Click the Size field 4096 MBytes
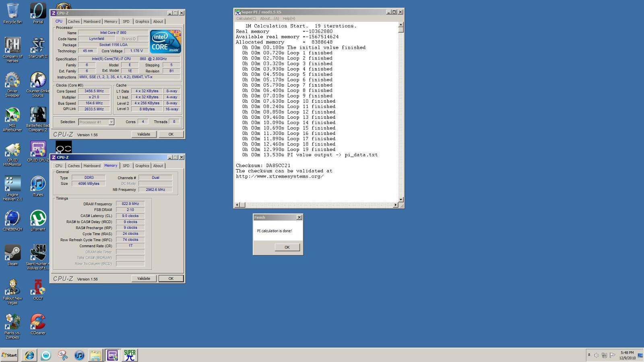 point(89,184)
